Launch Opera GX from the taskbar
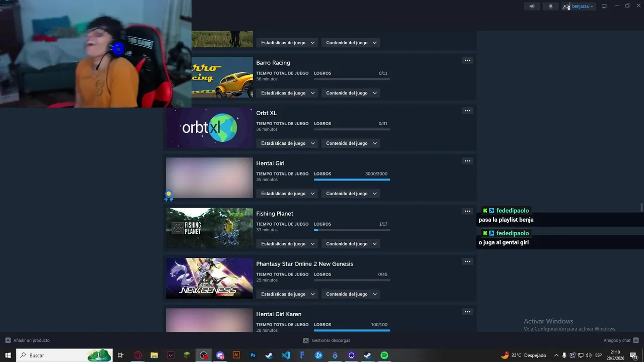 tap(137, 355)
